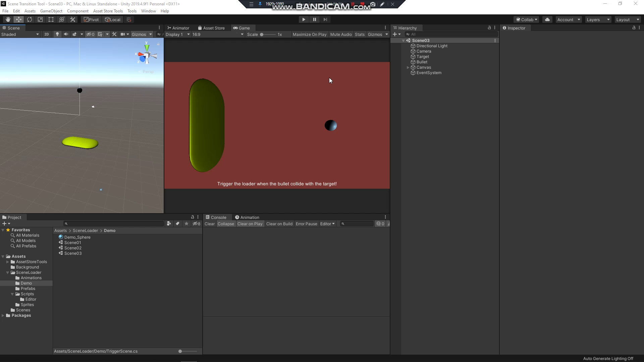Lock the Inspector panel
Image resolution: width=644 pixels, height=362 pixels.
point(634,28)
